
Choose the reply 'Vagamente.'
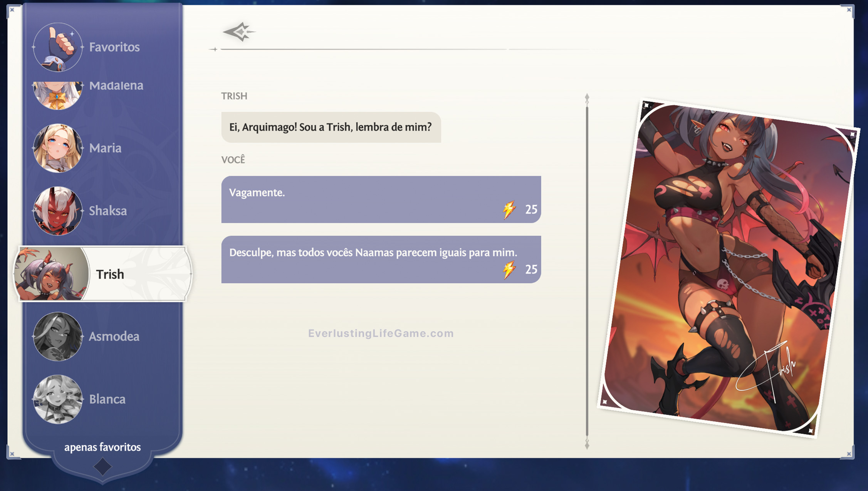click(381, 199)
